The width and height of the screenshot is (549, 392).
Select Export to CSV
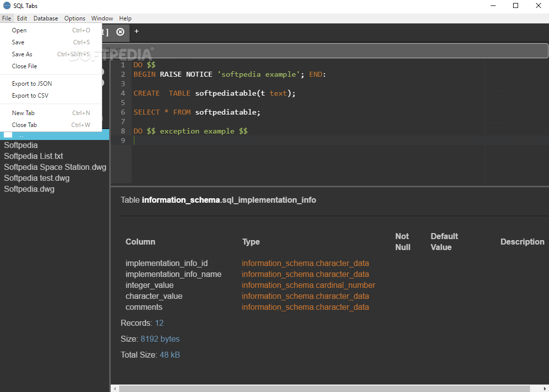pyautogui.click(x=51, y=96)
